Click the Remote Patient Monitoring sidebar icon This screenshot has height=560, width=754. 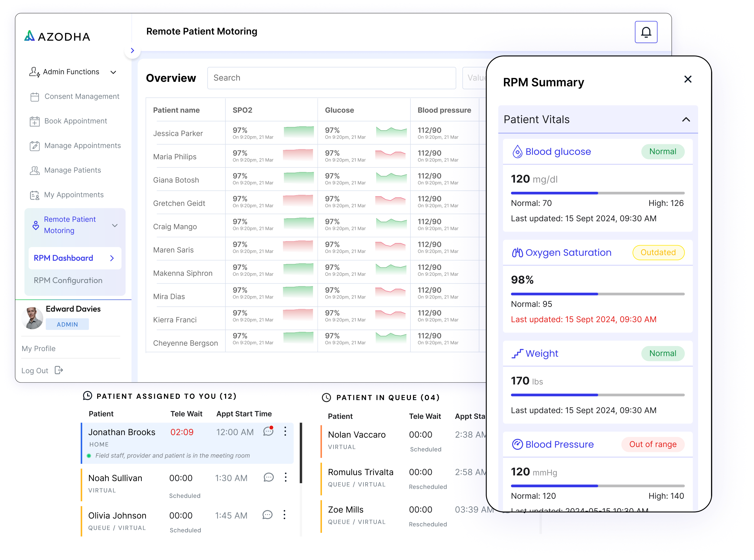tap(33, 224)
